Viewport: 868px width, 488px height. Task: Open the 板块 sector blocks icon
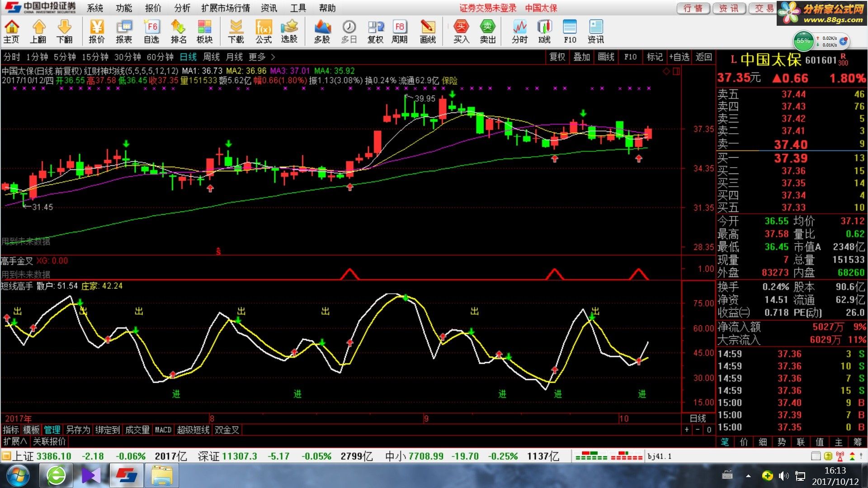click(205, 32)
